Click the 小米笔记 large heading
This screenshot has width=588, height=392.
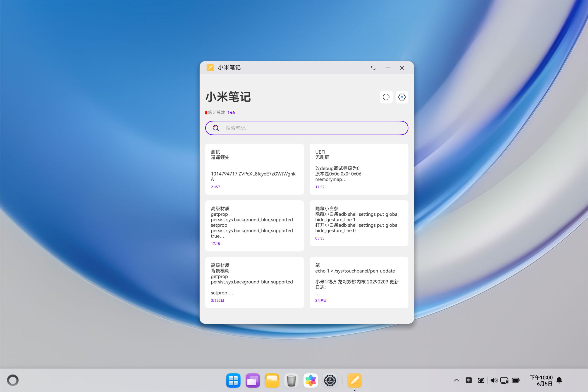point(228,97)
